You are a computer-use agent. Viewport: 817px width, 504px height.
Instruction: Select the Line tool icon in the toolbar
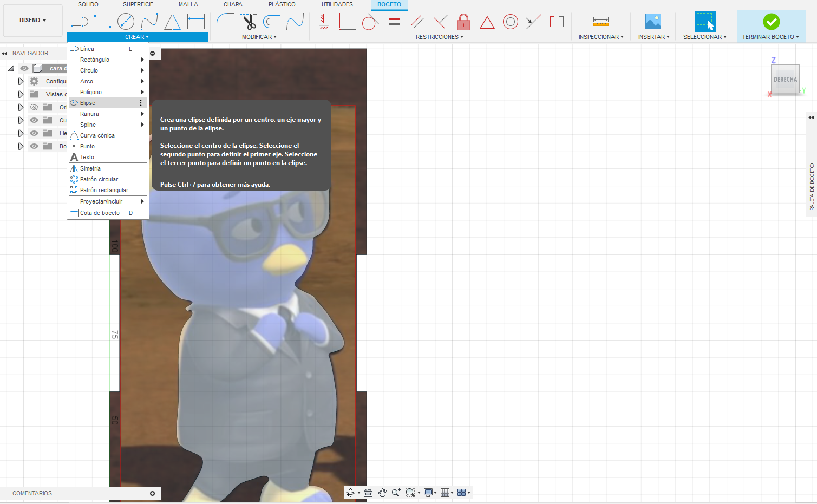coord(79,22)
